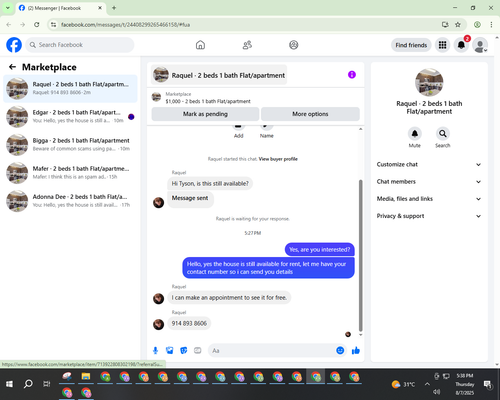The width and height of the screenshot is (500, 400).
Task: Expand the Chat members section
Action: 429,182
